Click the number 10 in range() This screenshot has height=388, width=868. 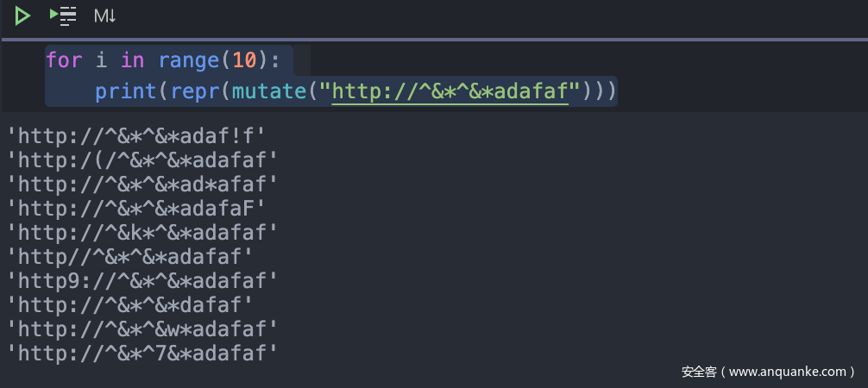pyautogui.click(x=246, y=60)
